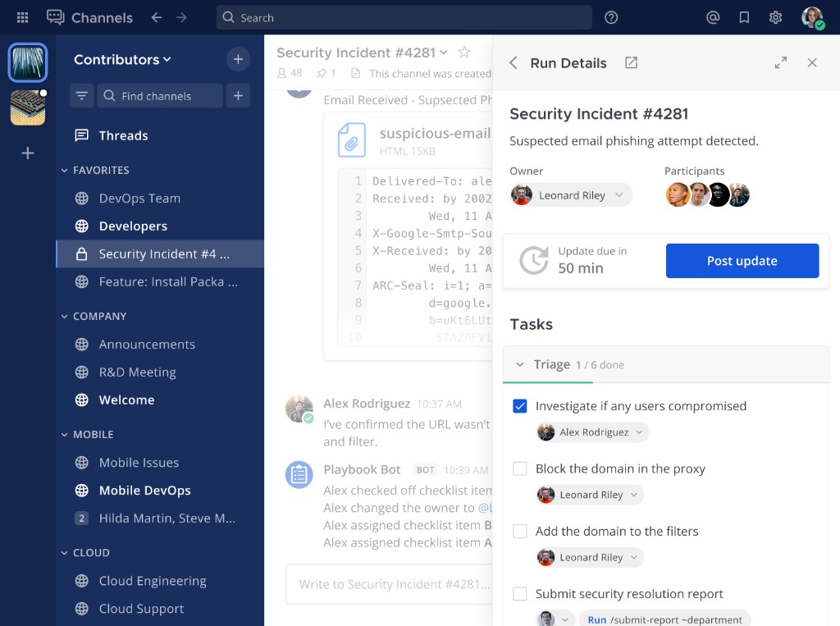This screenshot has height=626, width=840.
Task: Click the Playbook Bot avatar
Action: (299, 475)
